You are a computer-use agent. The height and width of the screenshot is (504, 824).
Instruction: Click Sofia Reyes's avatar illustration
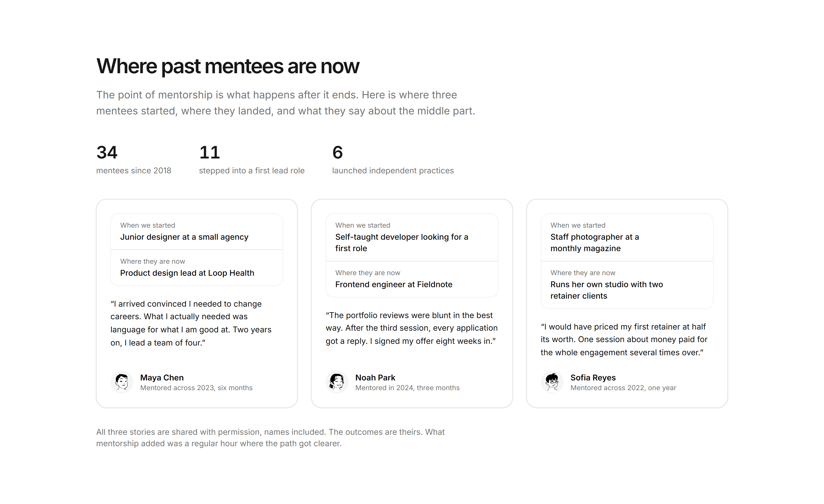552,382
